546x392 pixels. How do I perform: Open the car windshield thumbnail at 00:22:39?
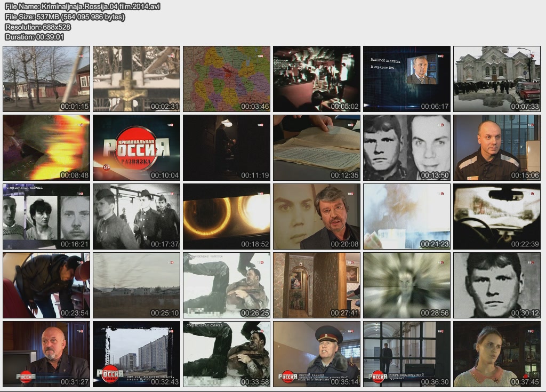click(x=497, y=216)
